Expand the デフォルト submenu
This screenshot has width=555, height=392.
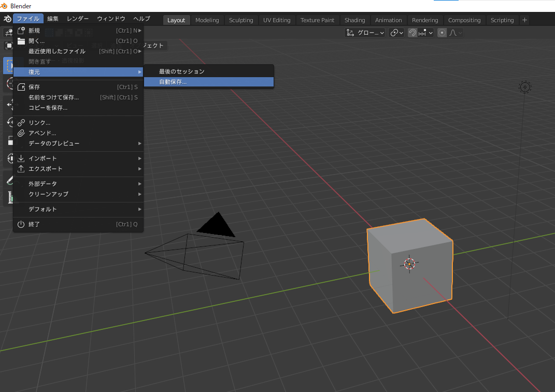tap(78, 209)
